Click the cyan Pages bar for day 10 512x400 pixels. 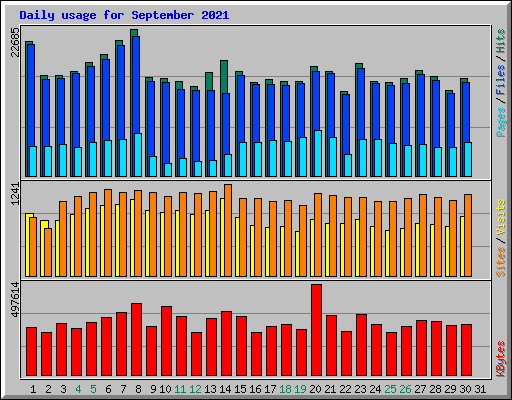[x=168, y=170]
